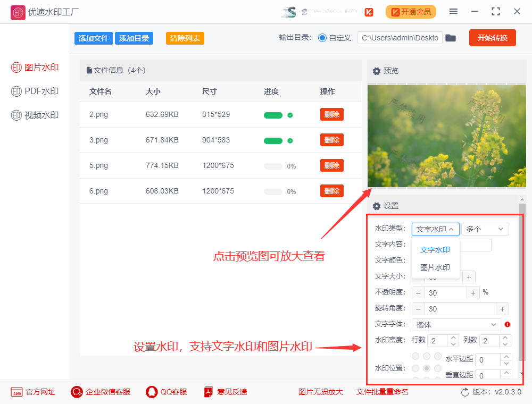Open QQ客服 support icon

click(152, 392)
